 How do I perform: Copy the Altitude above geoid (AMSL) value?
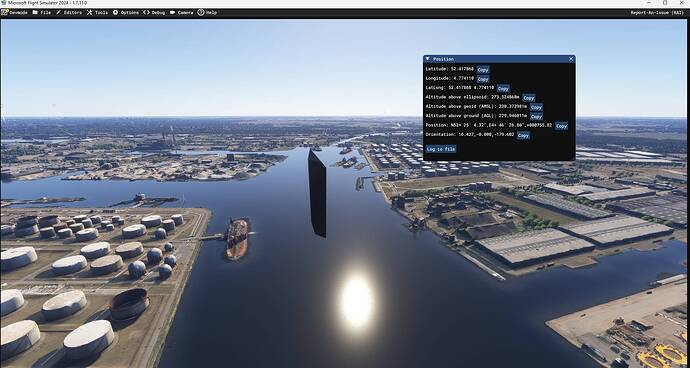[536, 107]
